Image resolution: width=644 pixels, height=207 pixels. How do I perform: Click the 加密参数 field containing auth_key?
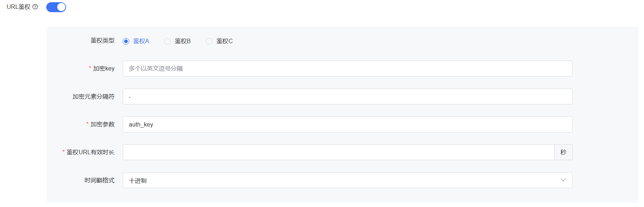click(347, 124)
